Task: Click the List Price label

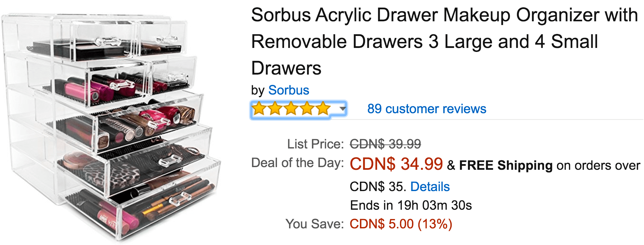Action: (315, 144)
